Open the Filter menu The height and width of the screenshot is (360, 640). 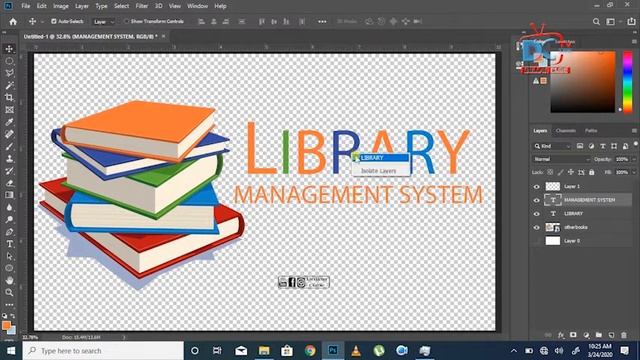pos(142,6)
